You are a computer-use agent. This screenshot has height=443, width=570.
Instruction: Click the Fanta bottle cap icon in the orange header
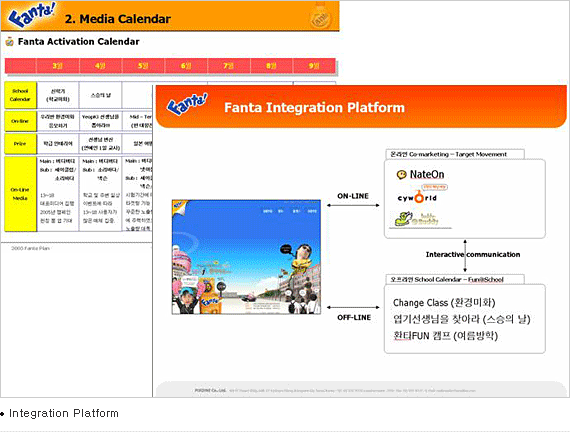click(321, 16)
